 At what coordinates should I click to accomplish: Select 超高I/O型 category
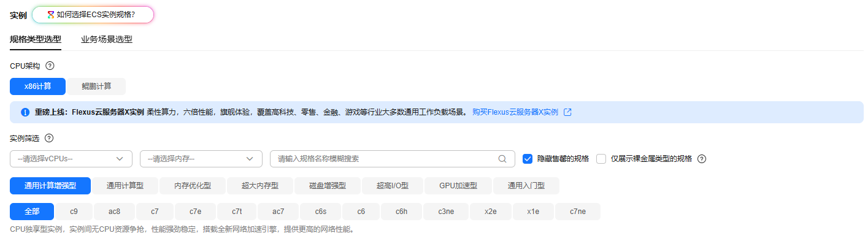(393, 186)
